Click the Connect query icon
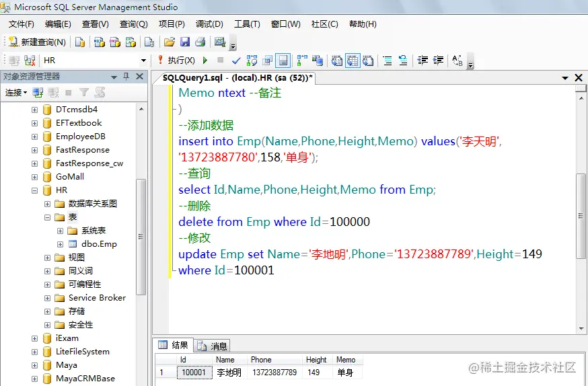Viewport: 588px width, 386px height. (x=14, y=61)
